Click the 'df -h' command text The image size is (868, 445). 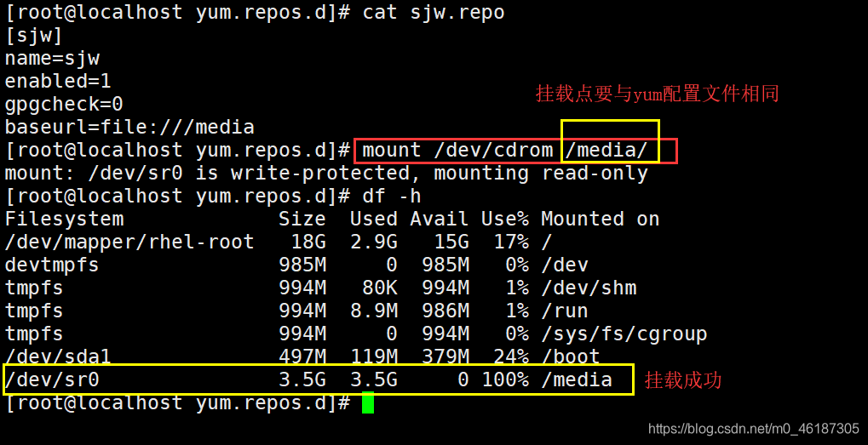click(392, 197)
